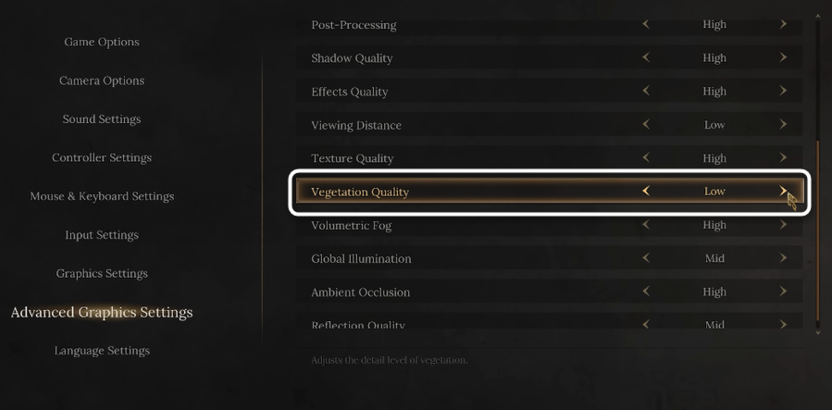Click the settings list scrollbar
Viewport: 832px width, 410px height.
(x=818, y=220)
